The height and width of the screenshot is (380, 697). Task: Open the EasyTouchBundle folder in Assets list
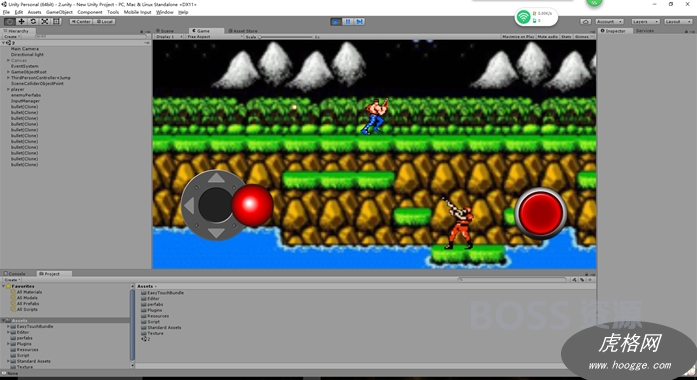tap(162, 293)
